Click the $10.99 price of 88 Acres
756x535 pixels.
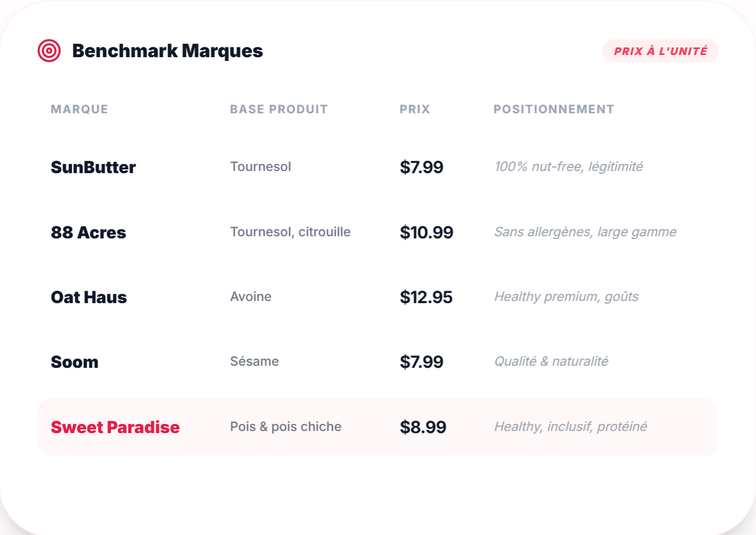pos(426,232)
